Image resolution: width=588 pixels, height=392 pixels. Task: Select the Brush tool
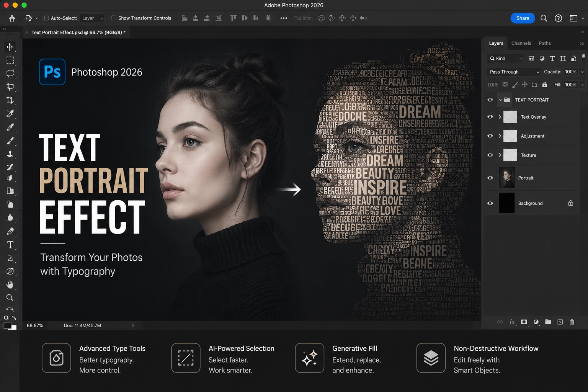[10, 140]
